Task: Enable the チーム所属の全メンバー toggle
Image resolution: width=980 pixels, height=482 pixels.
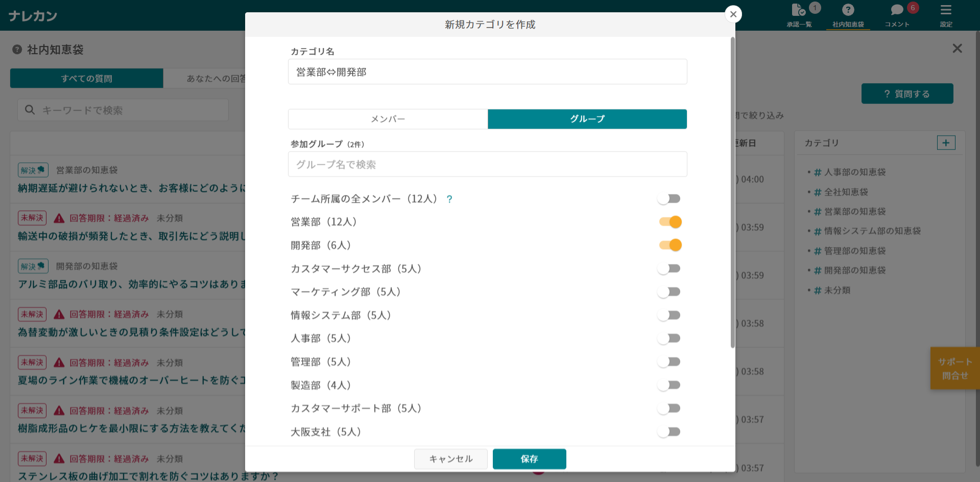Action: tap(670, 198)
